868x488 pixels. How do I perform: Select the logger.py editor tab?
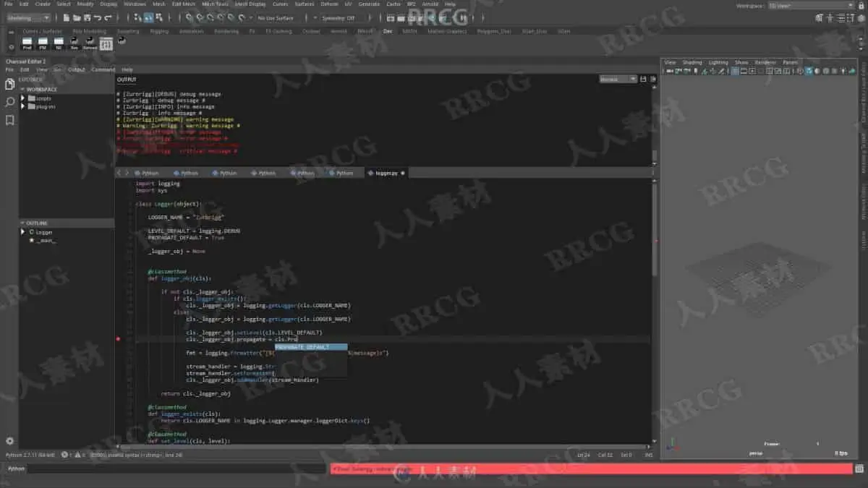click(x=386, y=173)
